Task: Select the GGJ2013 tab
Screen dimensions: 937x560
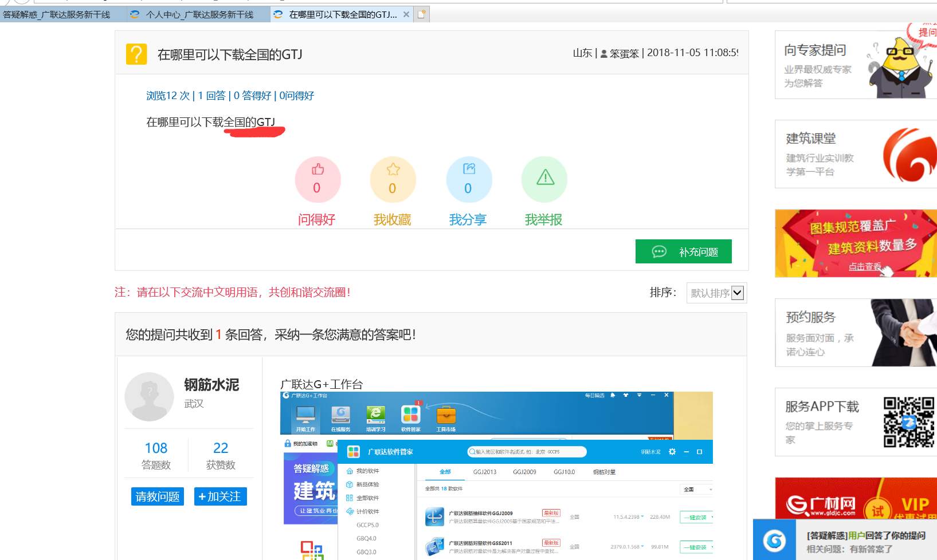Action: tap(485, 472)
